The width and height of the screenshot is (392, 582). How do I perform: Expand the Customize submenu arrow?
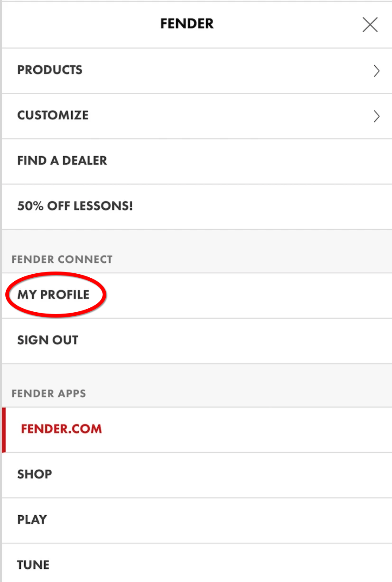point(377,116)
